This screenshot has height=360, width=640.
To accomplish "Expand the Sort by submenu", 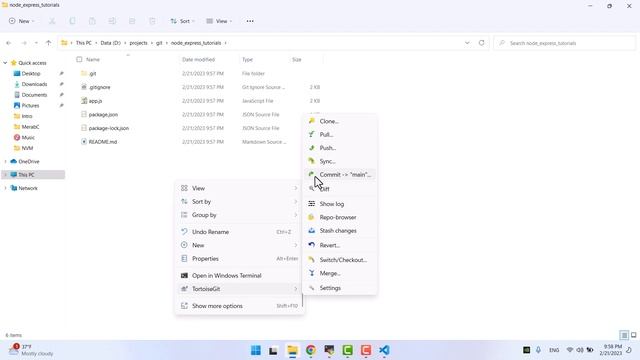I will point(240,202).
